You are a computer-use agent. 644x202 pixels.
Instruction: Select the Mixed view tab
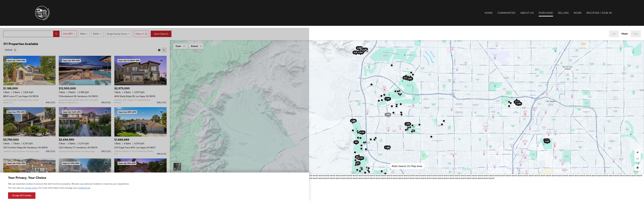tap(624, 34)
